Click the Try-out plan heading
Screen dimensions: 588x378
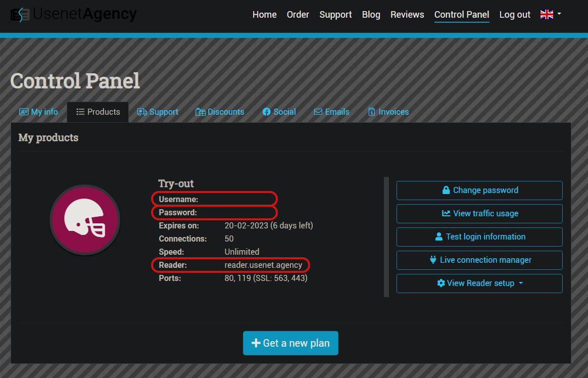[176, 183]
